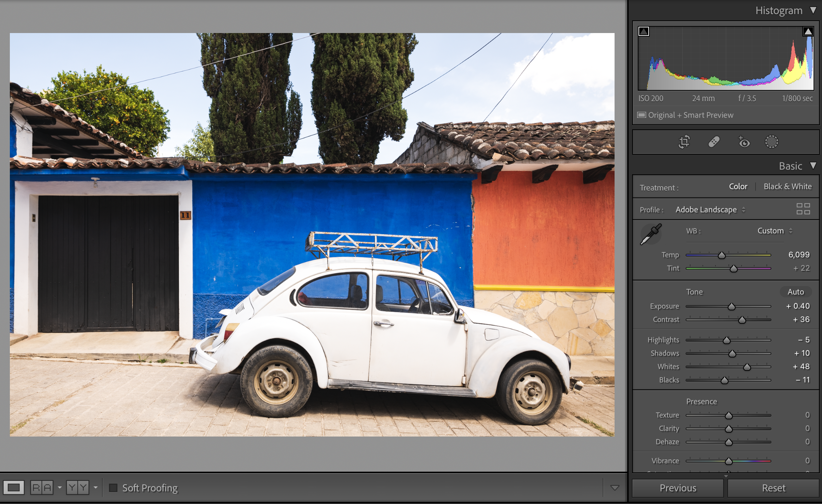822x504 pixels.
Task: Toggle shadow clipping indicator in histogram
Action: pyautogui.click(x=644, y=32)
